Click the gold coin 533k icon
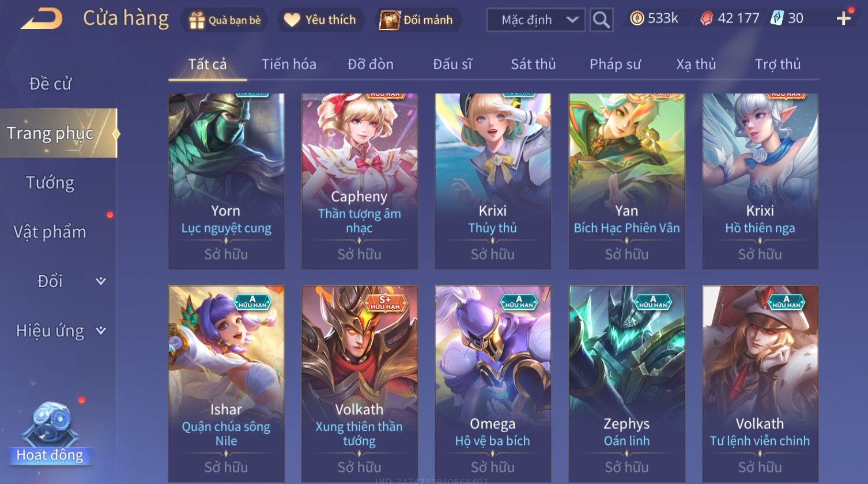The width and height of the screenshot is (868, 484). 636,19
